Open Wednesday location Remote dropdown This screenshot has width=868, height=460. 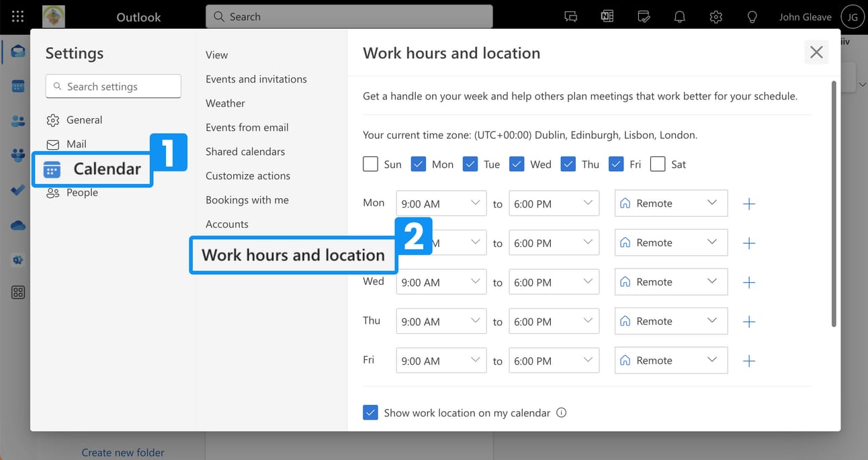tap(671, 282)
